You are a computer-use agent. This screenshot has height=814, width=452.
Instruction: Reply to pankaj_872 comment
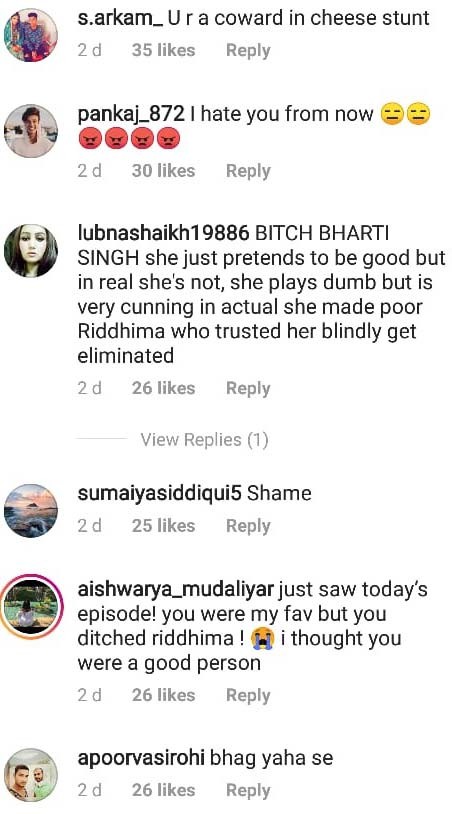[x=248, y=171]
